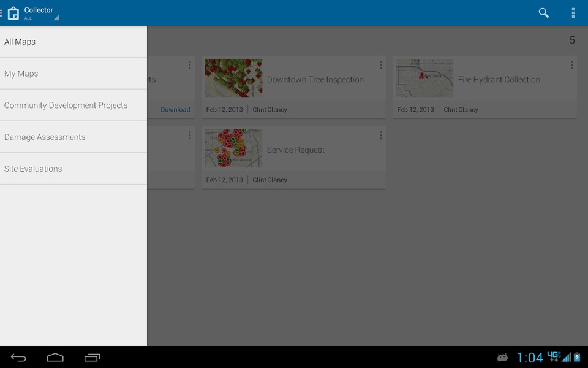The width and height of the screenshot is (588, 368).
Task: Open Downtown Tree Inspection card options
Action: click(380, 65)
